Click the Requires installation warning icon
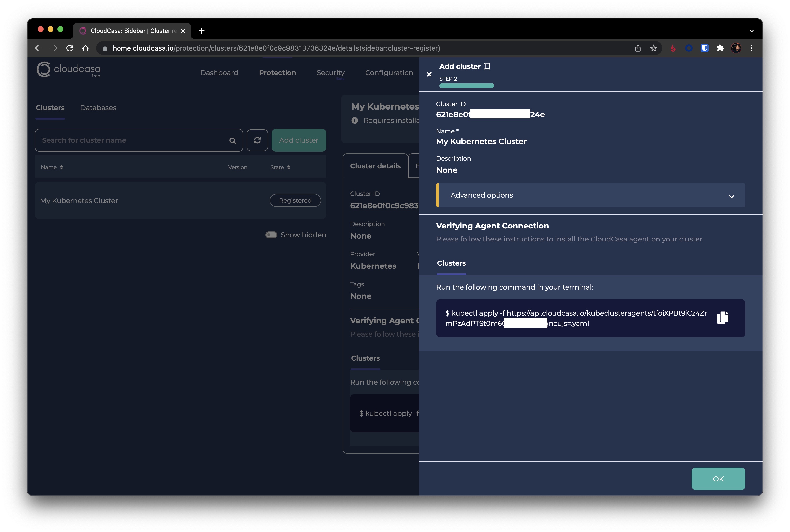The image size is (790, 532). tap(355, 120)
